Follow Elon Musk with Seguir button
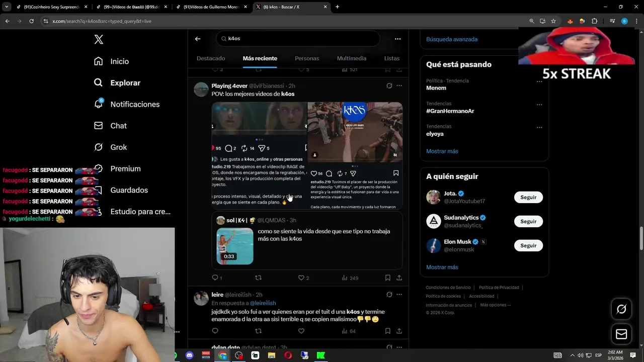 (528, 245)
